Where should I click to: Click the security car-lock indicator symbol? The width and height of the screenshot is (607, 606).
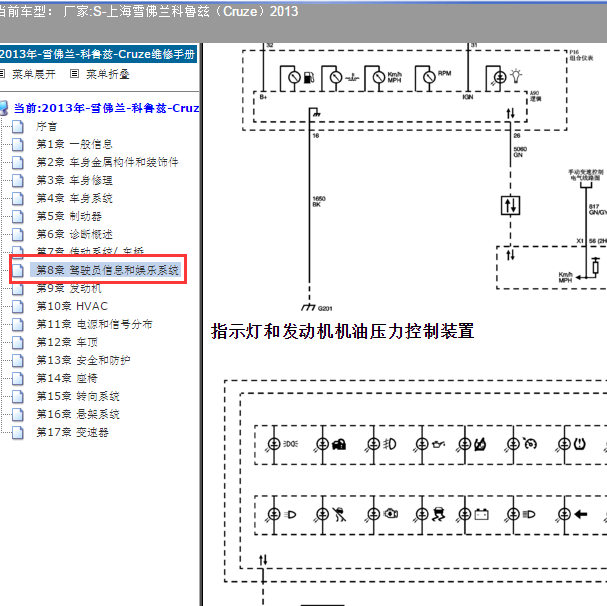[x=339, y=444]
